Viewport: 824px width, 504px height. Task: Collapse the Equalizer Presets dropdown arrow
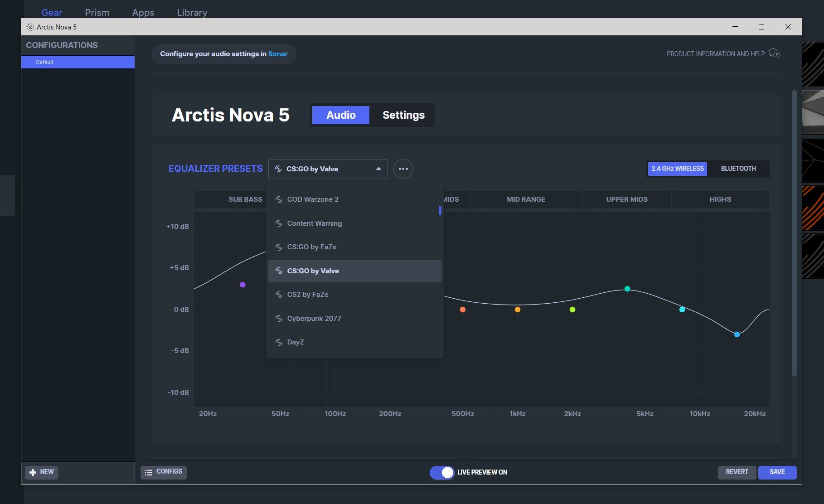[378, 169]
